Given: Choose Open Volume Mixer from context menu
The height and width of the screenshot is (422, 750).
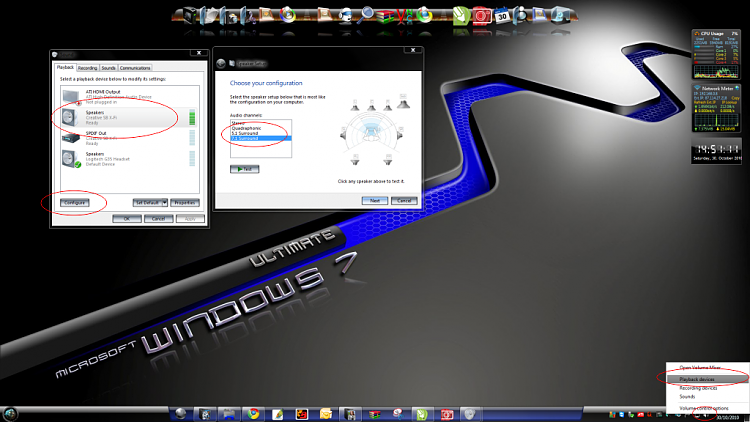Looking at the screenshot, I should (707, 367).
